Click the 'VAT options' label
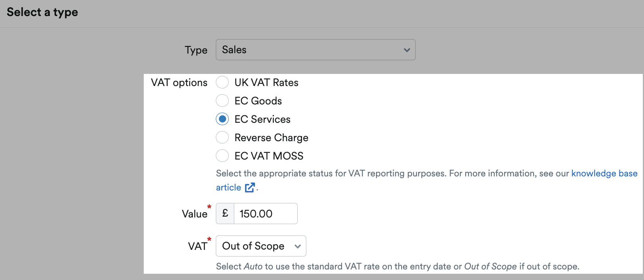644x280 pixels. (x=179, y=83)
